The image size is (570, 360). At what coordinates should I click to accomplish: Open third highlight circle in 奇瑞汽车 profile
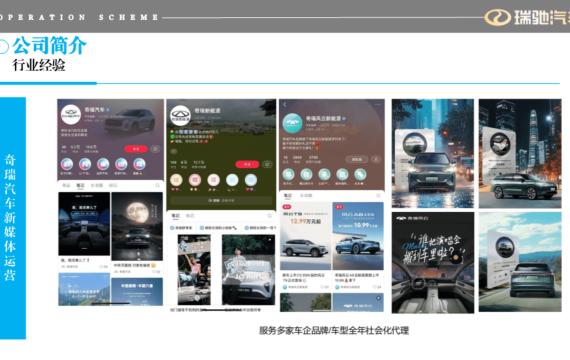click(x=103, y=164)
